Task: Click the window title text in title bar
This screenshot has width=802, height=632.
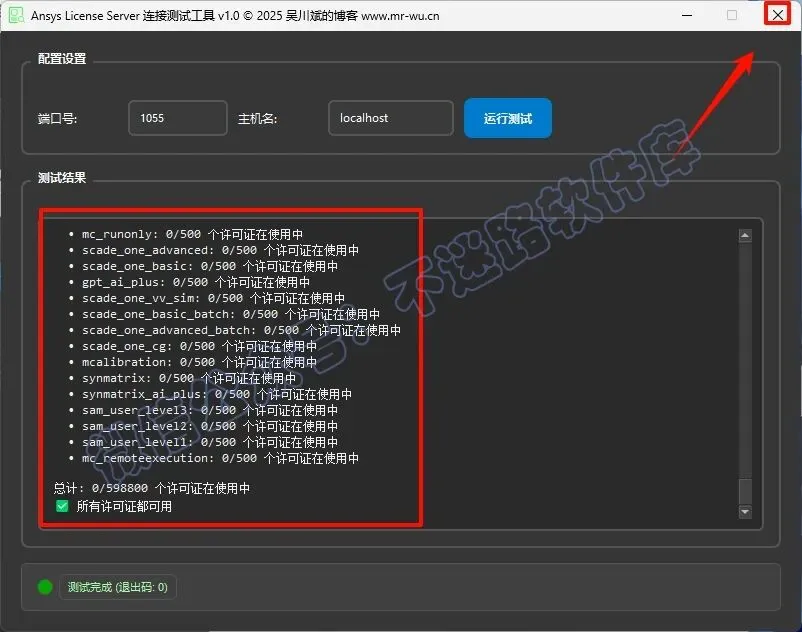Action: tap(235, 15)
